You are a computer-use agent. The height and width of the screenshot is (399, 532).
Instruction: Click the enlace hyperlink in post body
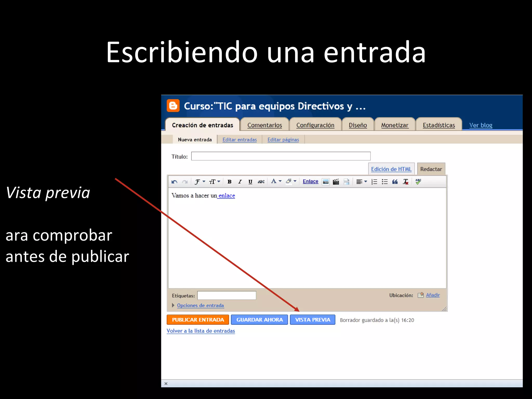coord(227,196)
